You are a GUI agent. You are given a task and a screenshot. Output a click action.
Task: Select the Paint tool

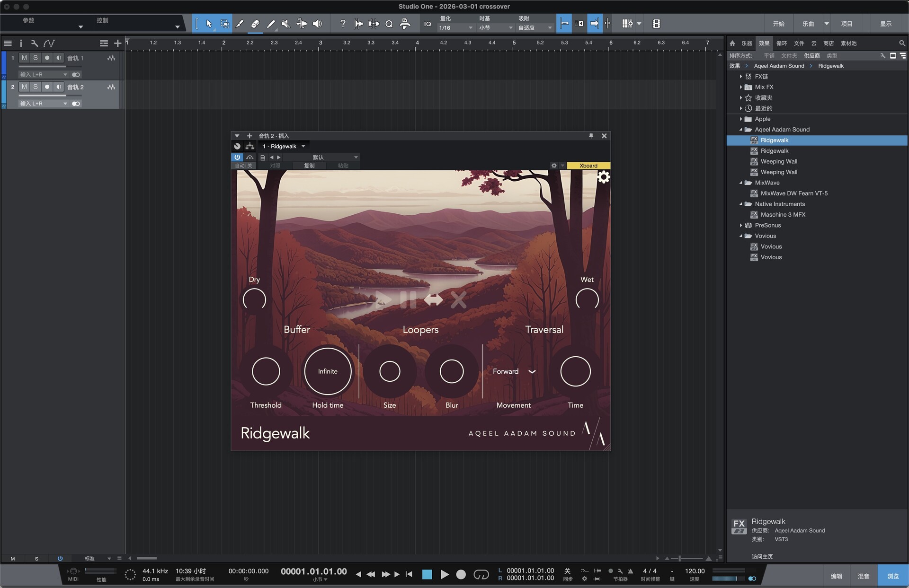[271, 24]
